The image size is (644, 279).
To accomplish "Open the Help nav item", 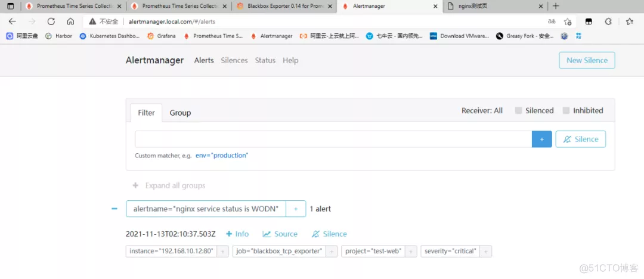I will point(290,60).
